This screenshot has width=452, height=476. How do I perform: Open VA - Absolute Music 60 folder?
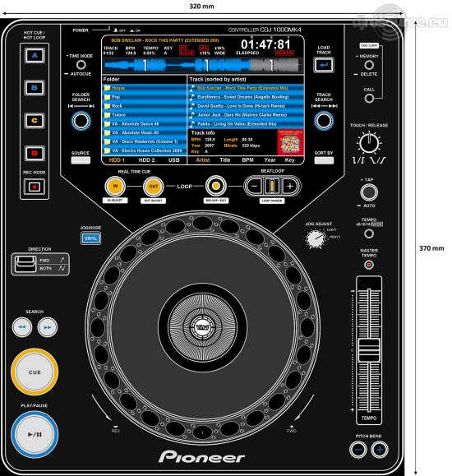tap(145, 132)
